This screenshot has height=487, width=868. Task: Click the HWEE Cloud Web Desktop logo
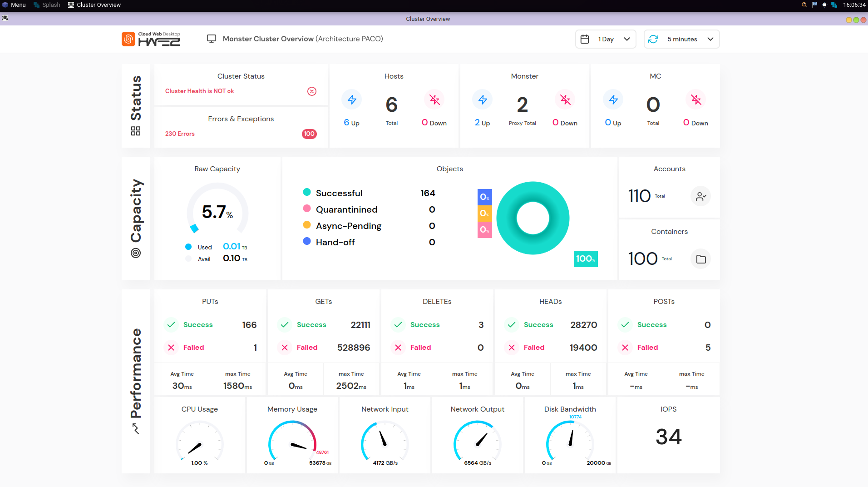[x=151, y=39]
